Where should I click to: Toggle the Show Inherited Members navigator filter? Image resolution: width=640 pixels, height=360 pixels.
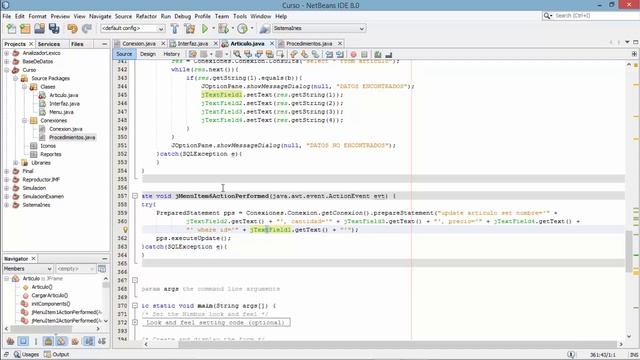tap(10, 341)
